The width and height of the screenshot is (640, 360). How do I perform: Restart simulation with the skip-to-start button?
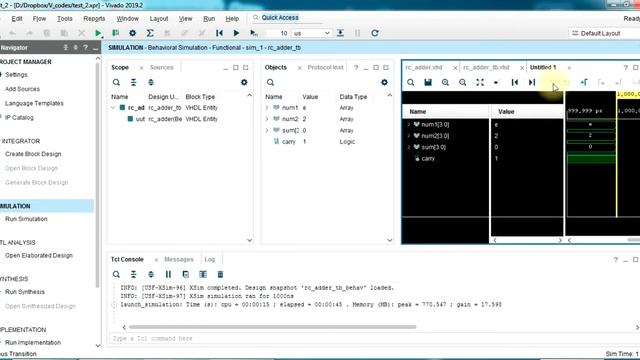(x=219, y=33)
